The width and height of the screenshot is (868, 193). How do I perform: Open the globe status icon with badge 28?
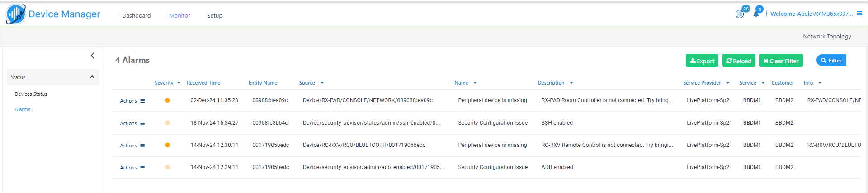(740, 14)
